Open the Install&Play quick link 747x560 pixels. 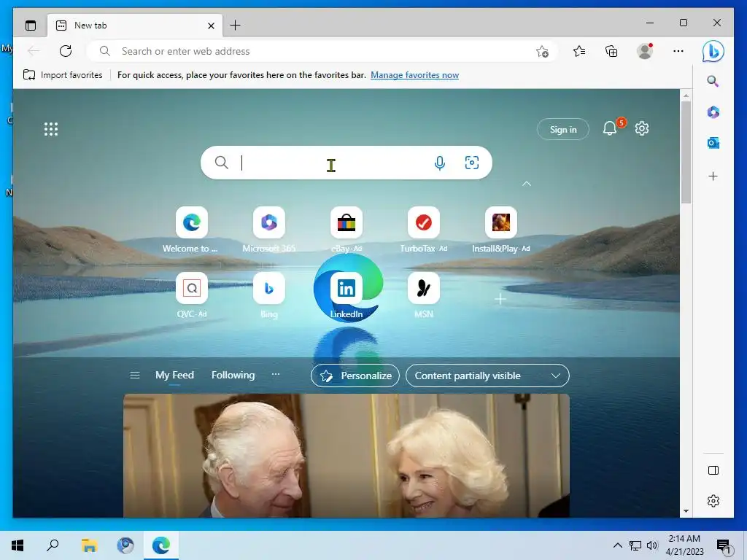click(500, 230)
